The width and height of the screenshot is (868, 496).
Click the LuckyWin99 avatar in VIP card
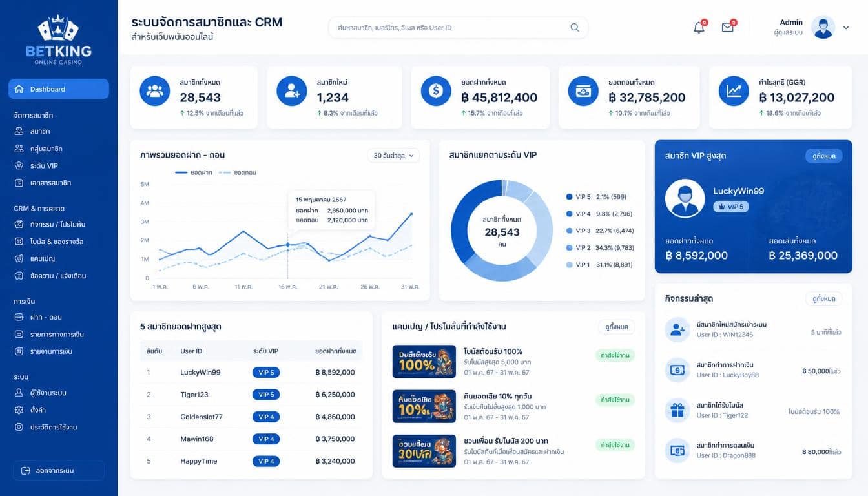(685, 198)
